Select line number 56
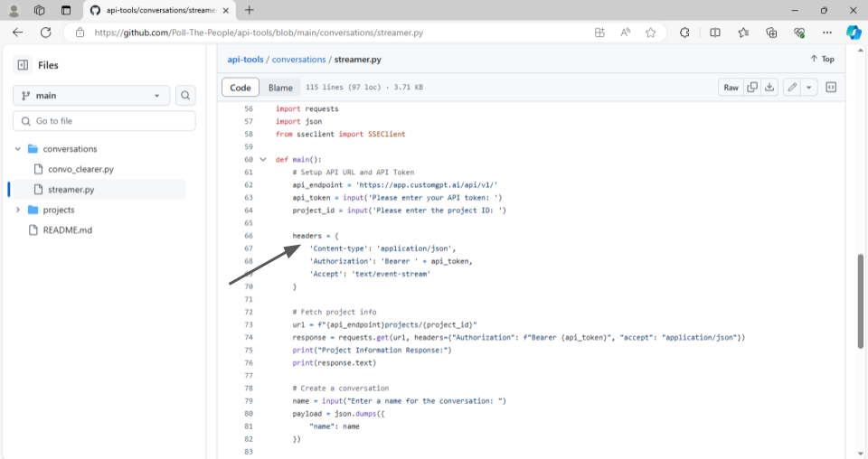Screen dimensions: 868x459 pos(249,108)
